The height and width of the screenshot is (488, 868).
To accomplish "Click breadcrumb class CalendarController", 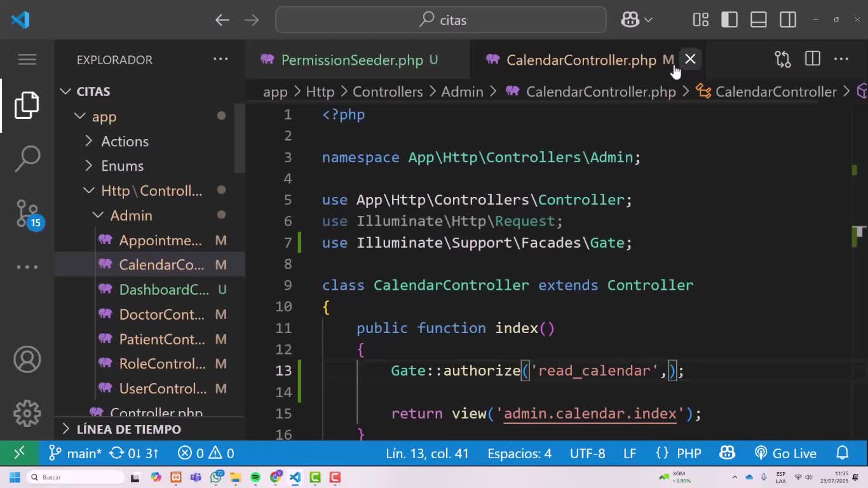I will (x=776, y=91).
